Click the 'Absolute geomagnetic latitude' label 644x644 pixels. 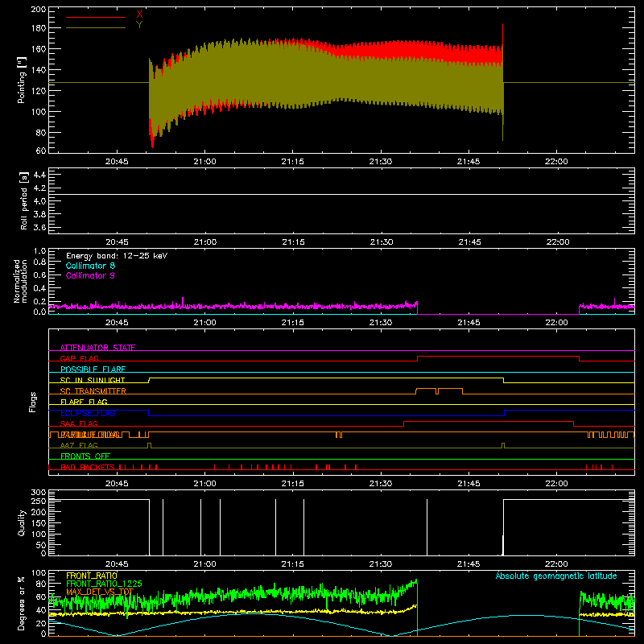[556, 576]
